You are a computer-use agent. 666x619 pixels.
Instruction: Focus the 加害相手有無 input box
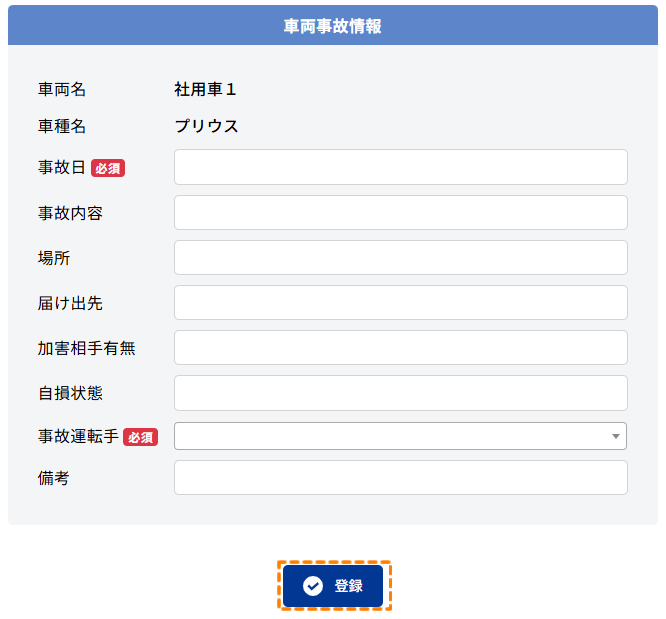click(x=400, y=347)
